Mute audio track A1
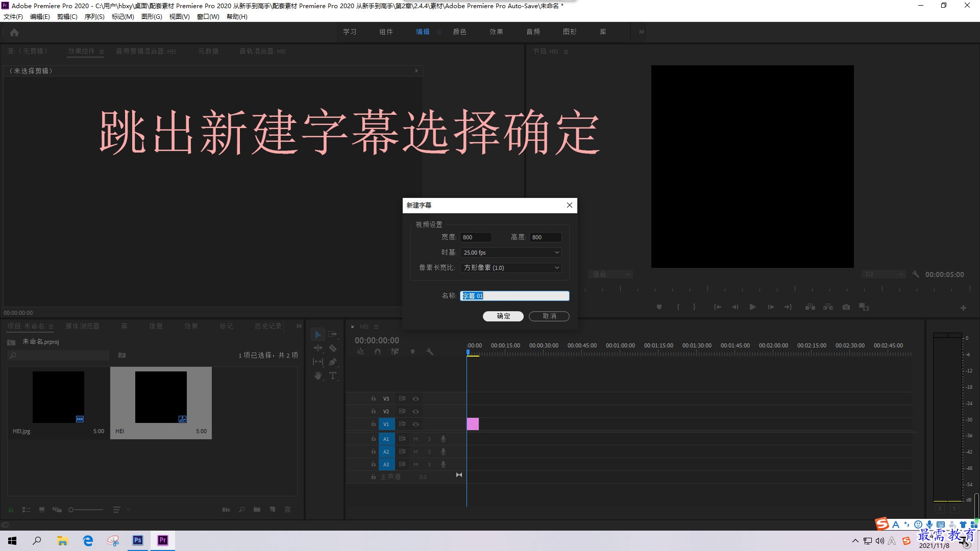 click(415, 439)
